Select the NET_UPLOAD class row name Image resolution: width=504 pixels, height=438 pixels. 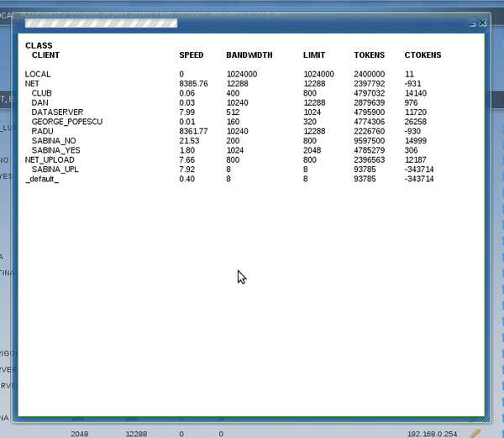click(50, 160)
